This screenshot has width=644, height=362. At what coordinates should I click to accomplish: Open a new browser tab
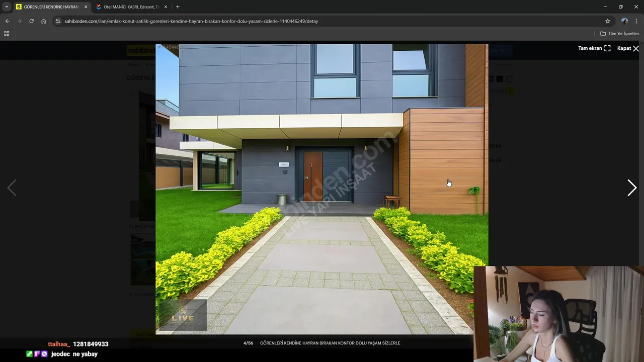coord(178,7)
